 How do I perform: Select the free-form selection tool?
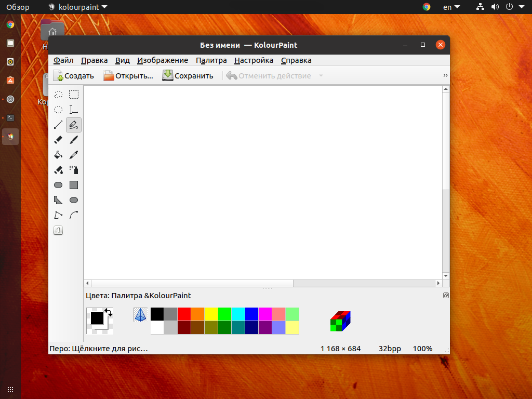pos(58,95)
